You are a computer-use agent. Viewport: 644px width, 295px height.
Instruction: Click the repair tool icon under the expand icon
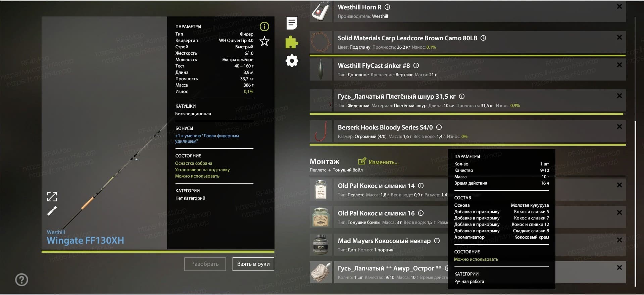pos(52,211)
